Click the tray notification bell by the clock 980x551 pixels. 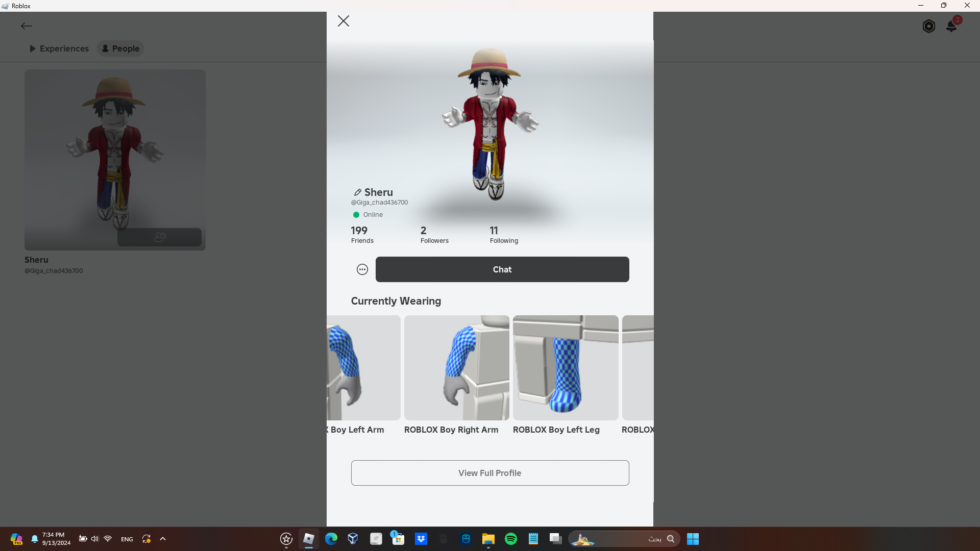(x=35, y=539)
